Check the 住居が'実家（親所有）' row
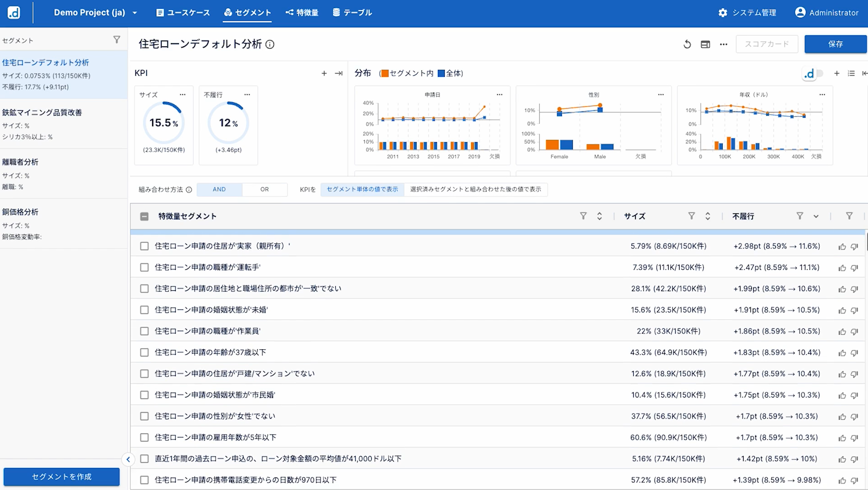868x490 pixels. (x=144, y=246)
